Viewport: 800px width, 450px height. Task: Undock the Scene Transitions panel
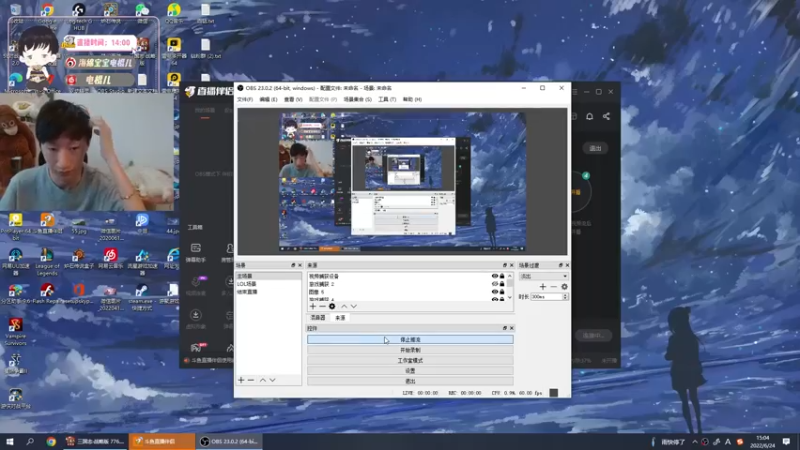click(561, 265)
